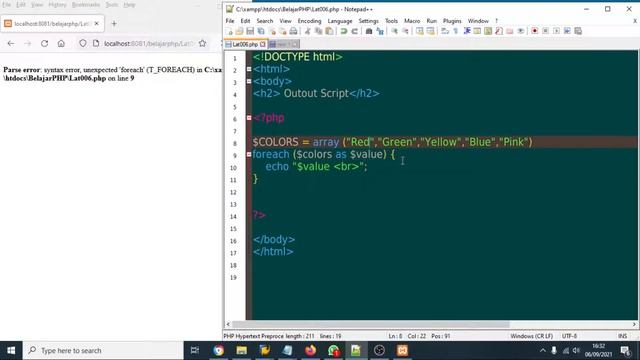Zoom out the editor view
The height and width of the screenshot is (360, 640).
(x=405, y=31)
